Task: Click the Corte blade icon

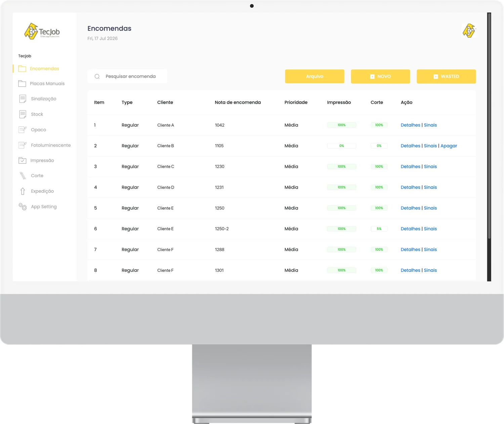Action: pos(23,176)
